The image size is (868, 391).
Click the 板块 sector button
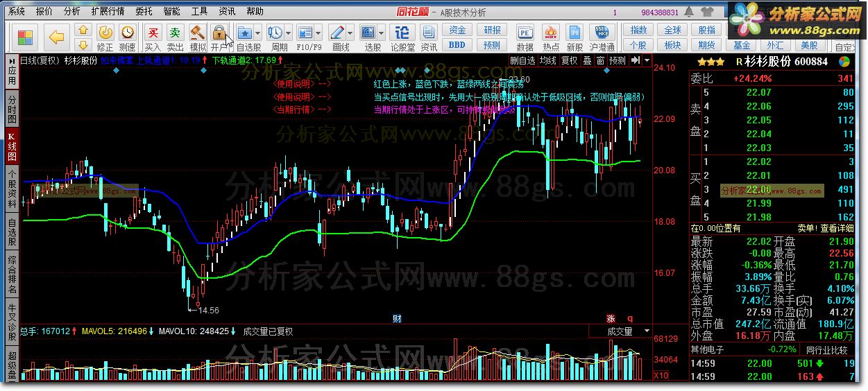coord(672,45)
